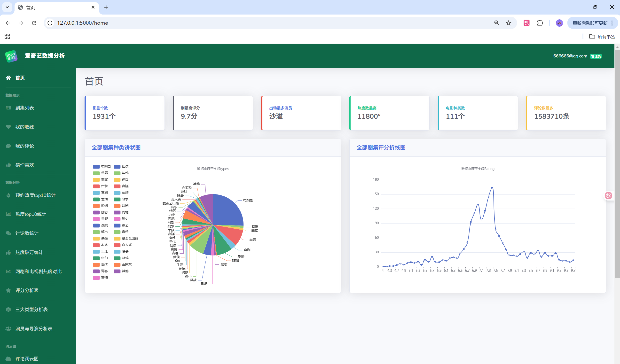The height and width of the screenshot is (364, 620).
Task: Click the heart icon beside 我的收藏
Action: [8, 127]
